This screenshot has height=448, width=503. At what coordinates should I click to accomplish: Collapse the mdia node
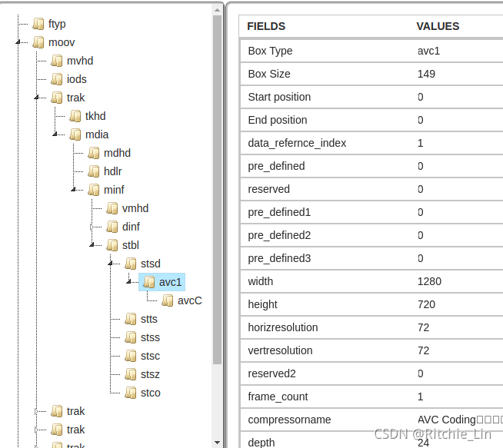click(55, 134)
